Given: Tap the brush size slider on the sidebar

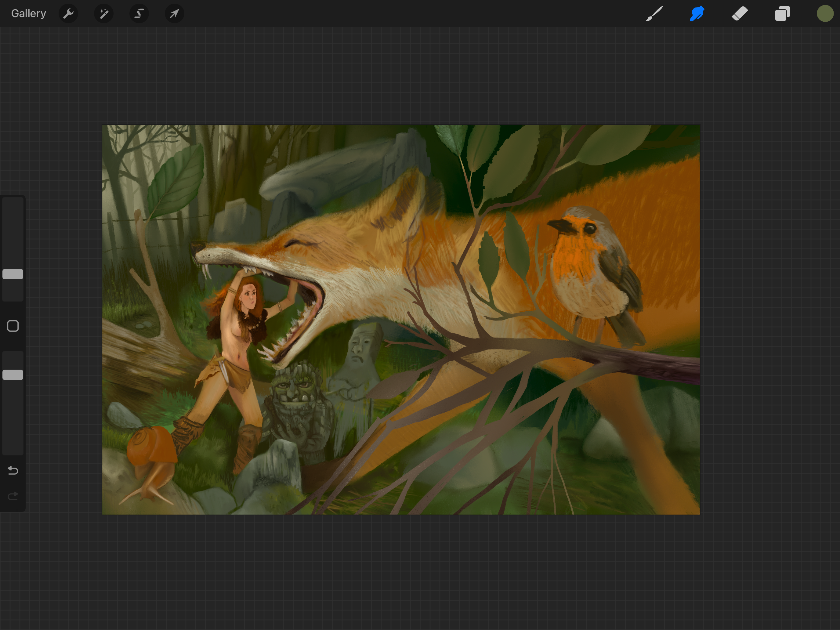Looking at the screenshot, I should (x=13, y=273).
